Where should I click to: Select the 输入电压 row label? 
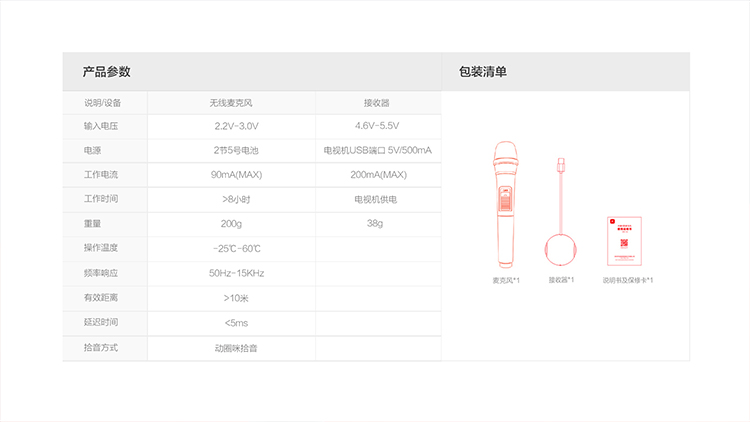click(x=103, y=126)
